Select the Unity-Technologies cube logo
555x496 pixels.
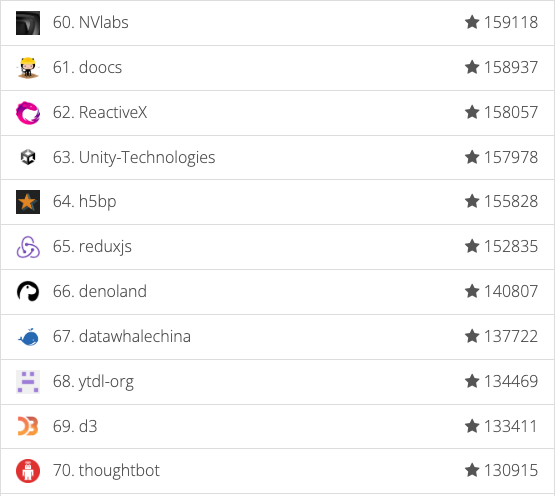tap(28, 157)
